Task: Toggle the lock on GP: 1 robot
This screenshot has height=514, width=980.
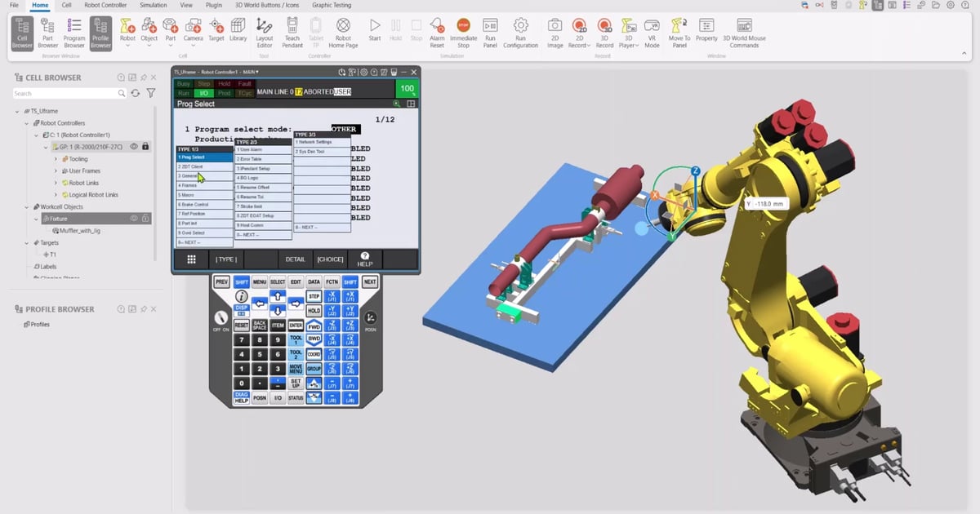Action: (145, 147)
